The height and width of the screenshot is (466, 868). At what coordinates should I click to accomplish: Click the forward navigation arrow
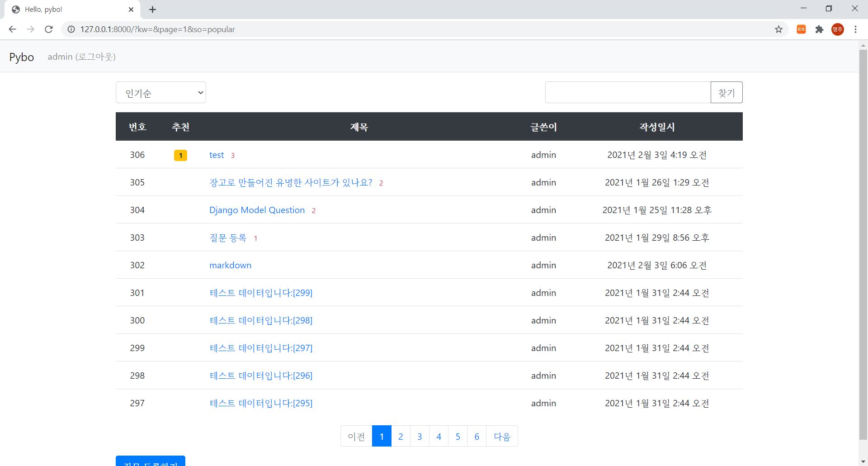(30, 29)
